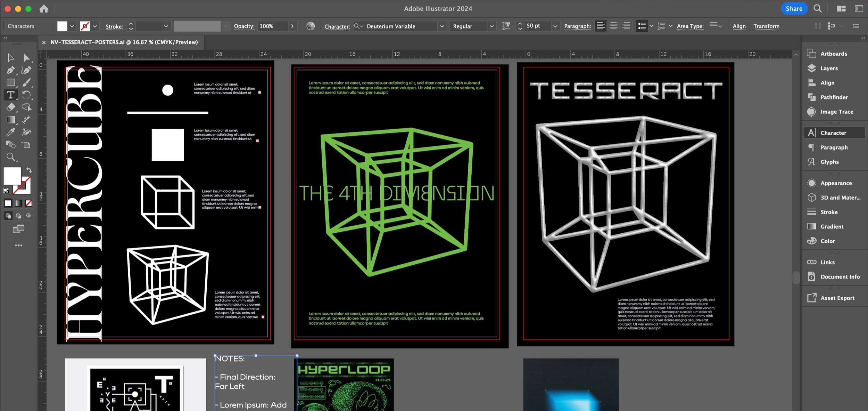Viewport: 868px width, 411px height.
Task: Click the control bar list menu icon
Action: point(856,26)
